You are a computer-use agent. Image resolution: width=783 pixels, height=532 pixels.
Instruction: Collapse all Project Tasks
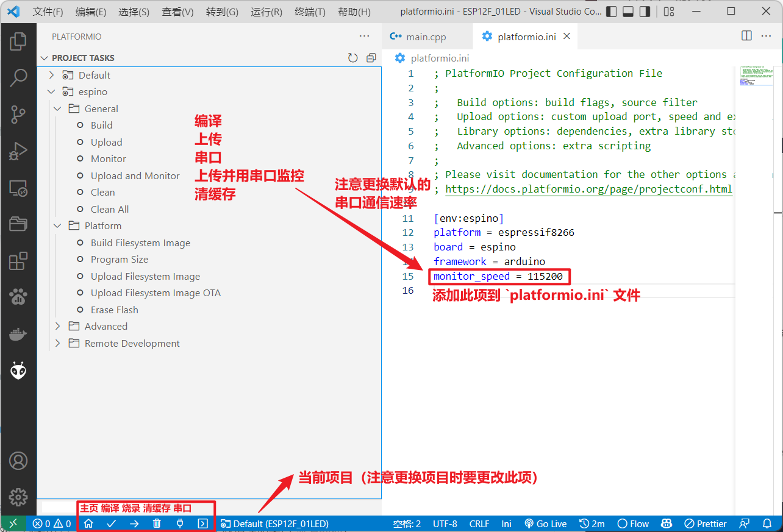[371, 58]
